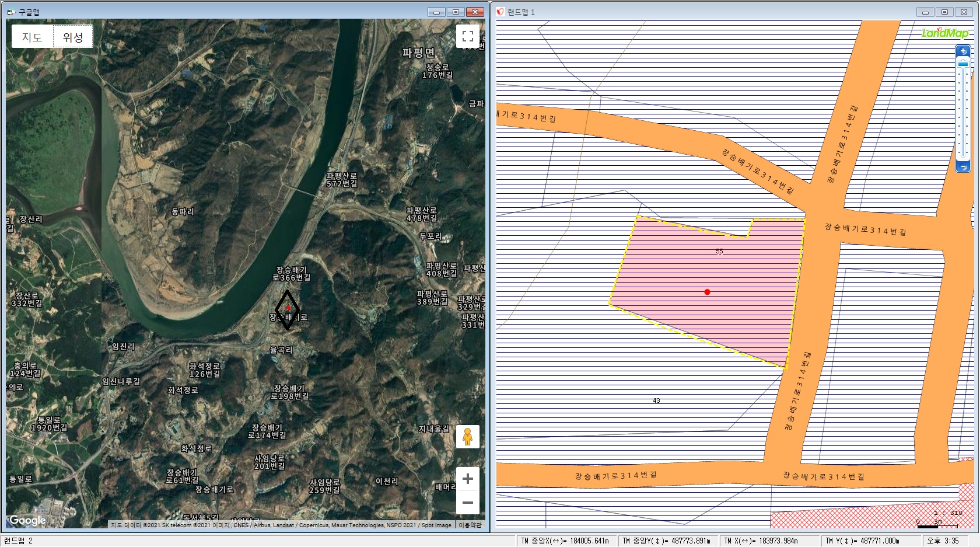Click the 사임당로 201번길 label
Viewport: 980px width, 547px height.
[269, 462]
